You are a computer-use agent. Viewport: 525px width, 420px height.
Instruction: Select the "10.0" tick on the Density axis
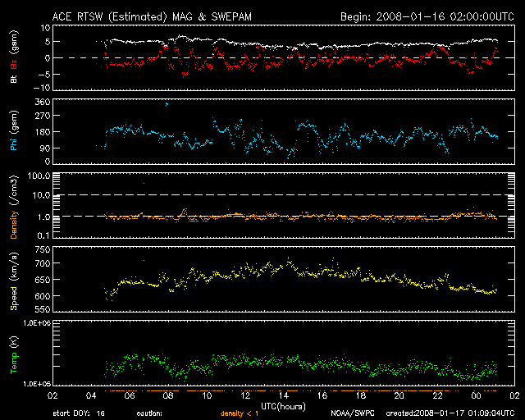(41, 195)
